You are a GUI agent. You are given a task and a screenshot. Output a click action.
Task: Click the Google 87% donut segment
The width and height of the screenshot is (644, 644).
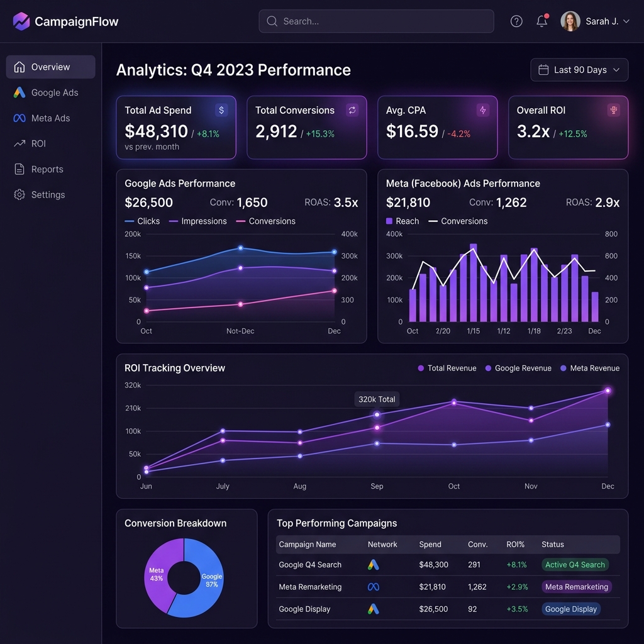[x=211, y=580]
